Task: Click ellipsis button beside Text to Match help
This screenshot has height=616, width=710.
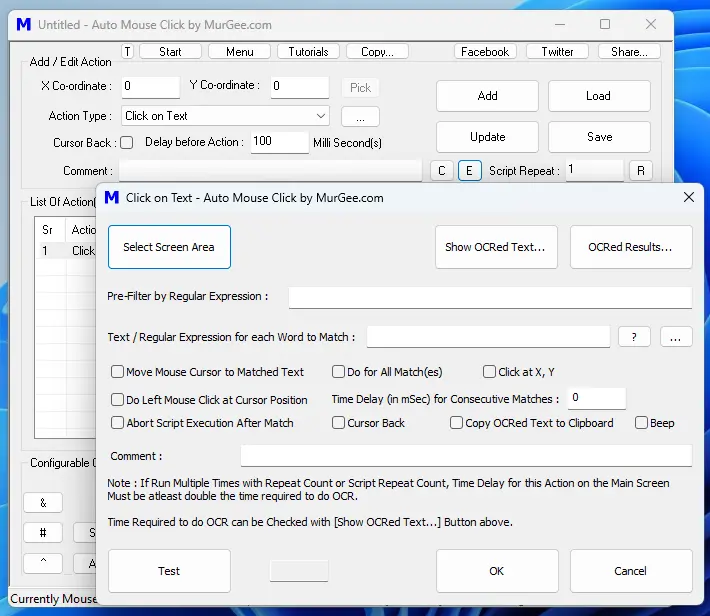Action: coord(676,337)
